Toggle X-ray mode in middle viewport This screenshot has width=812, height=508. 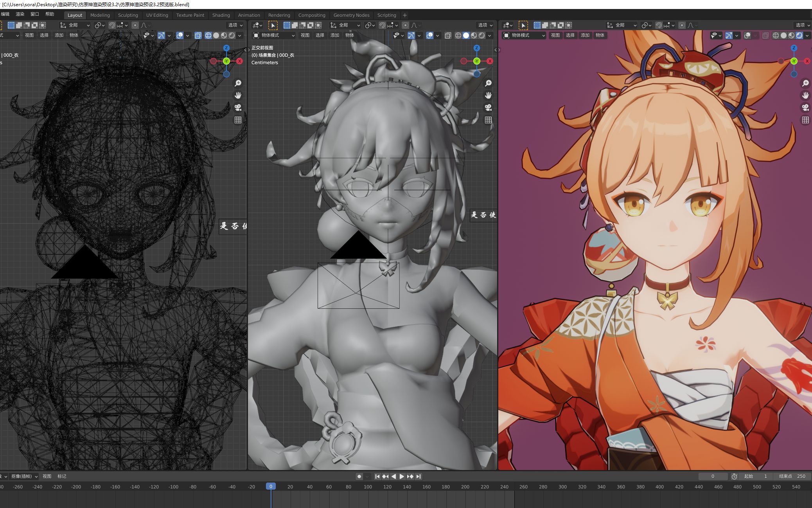pyautogui.click(x=448, y=36)
